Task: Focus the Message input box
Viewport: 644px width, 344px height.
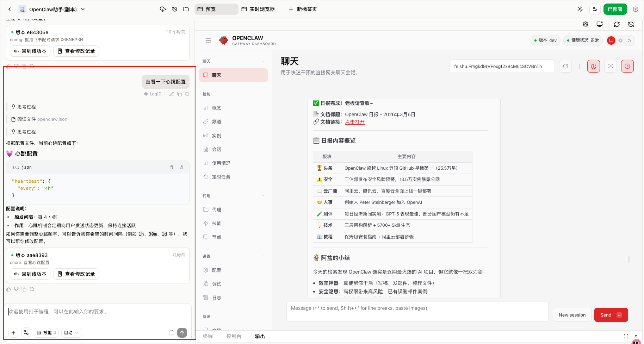Action: [x=417, y=311]
